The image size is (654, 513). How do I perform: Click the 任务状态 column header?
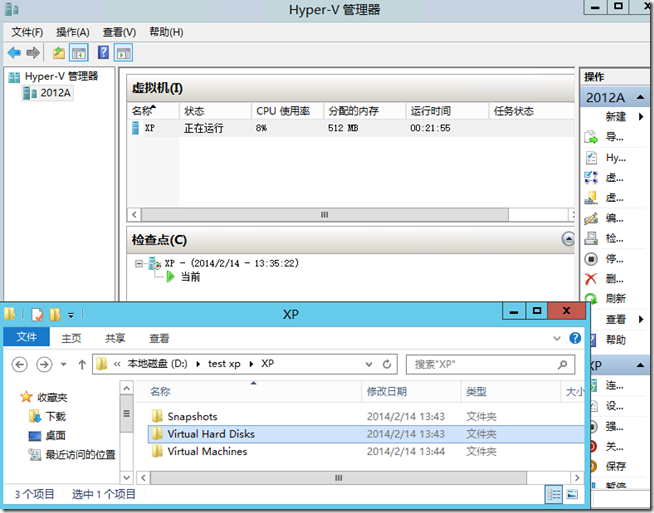532,111
